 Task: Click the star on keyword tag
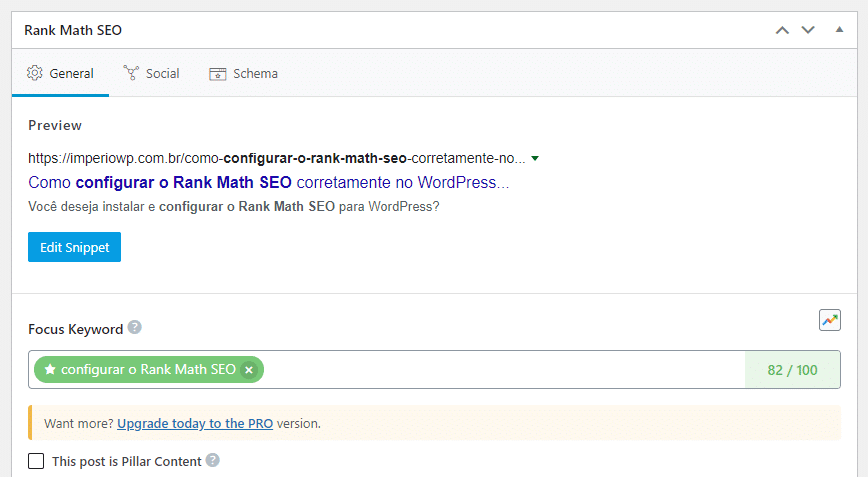click(50, 370)
